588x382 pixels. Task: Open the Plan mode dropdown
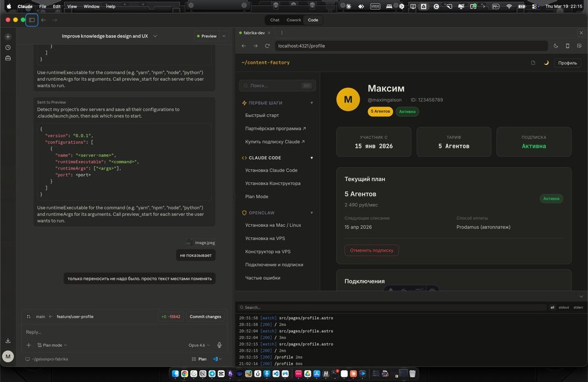click(52, 345)
